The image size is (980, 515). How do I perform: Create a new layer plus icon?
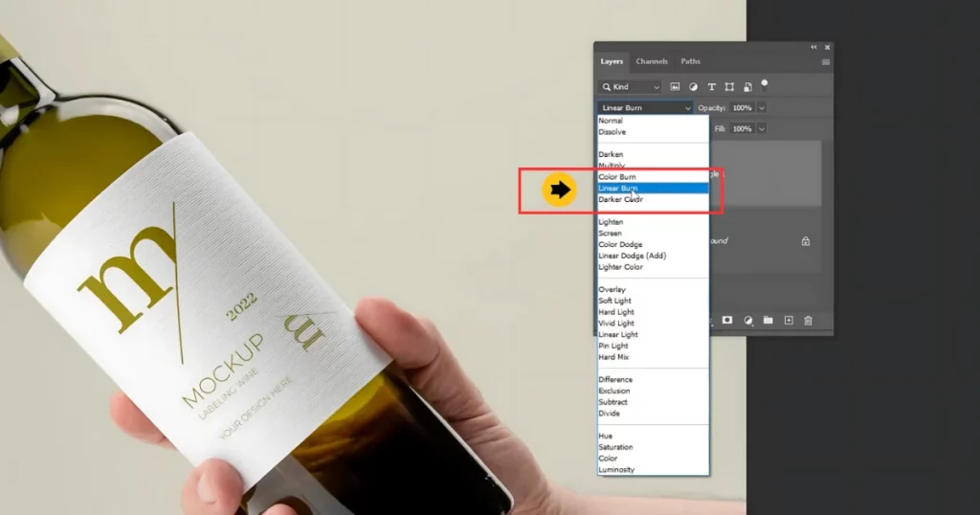(789, 320)
